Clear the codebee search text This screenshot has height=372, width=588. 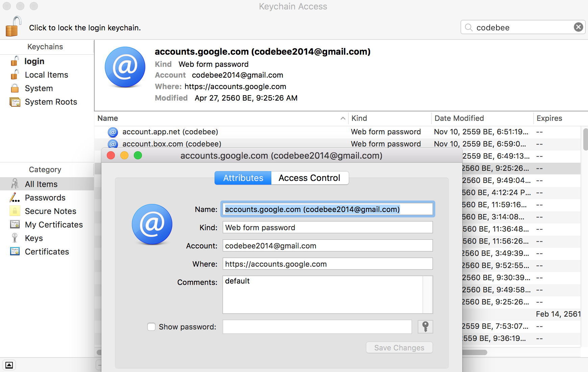click(x=578, y=27)
